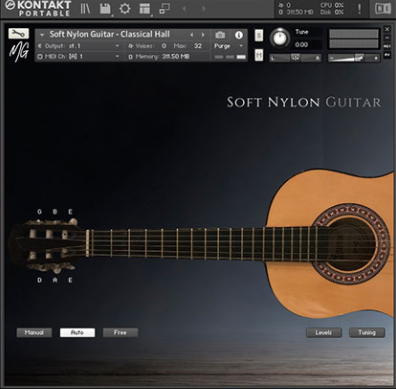
Task: Click the output level meter
Action: point(354,39)
